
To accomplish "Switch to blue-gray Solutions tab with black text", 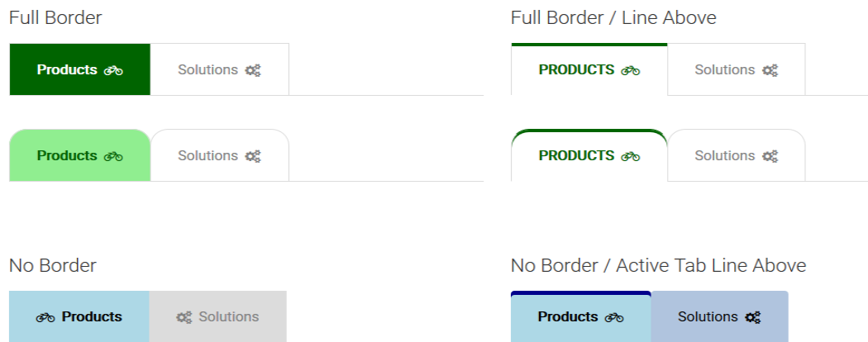I will tap(720, 316).
